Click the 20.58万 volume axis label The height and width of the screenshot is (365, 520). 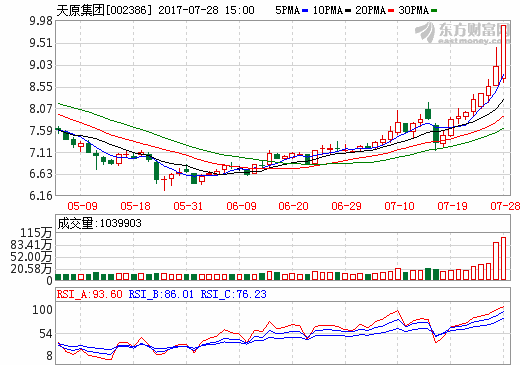31,269
